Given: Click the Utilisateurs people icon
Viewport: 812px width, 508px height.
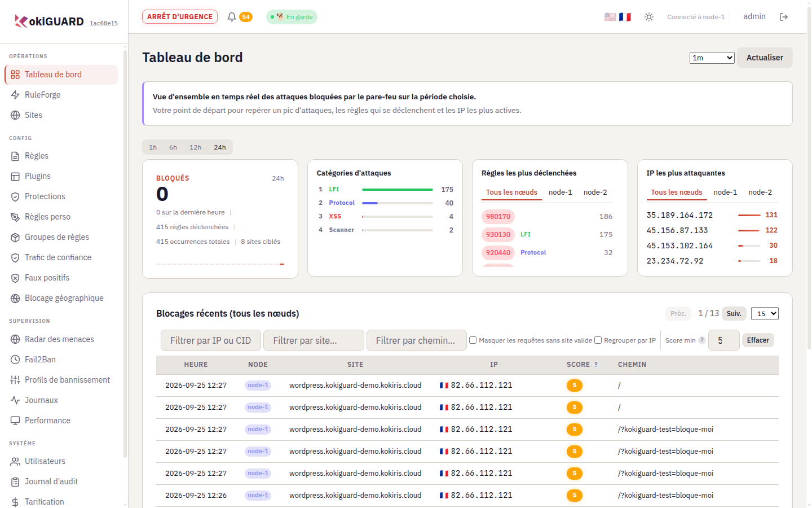Looking at the screenshot, I should point(15,461).
